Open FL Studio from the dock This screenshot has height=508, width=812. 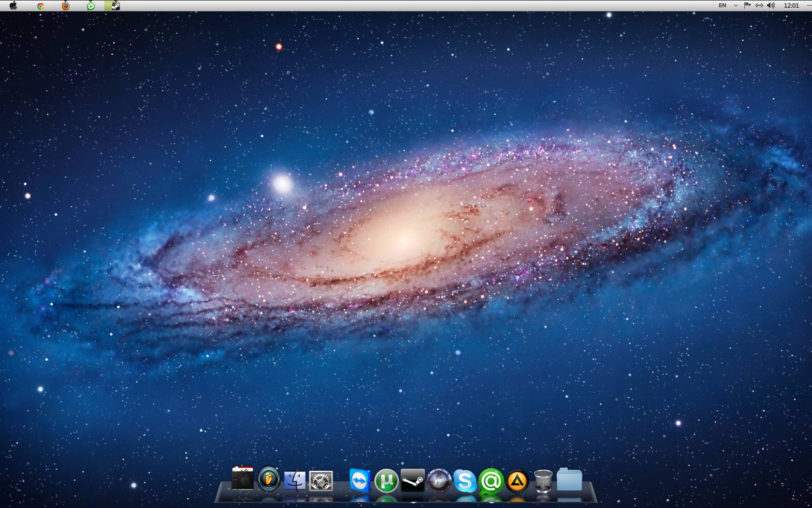pos(269,479)
